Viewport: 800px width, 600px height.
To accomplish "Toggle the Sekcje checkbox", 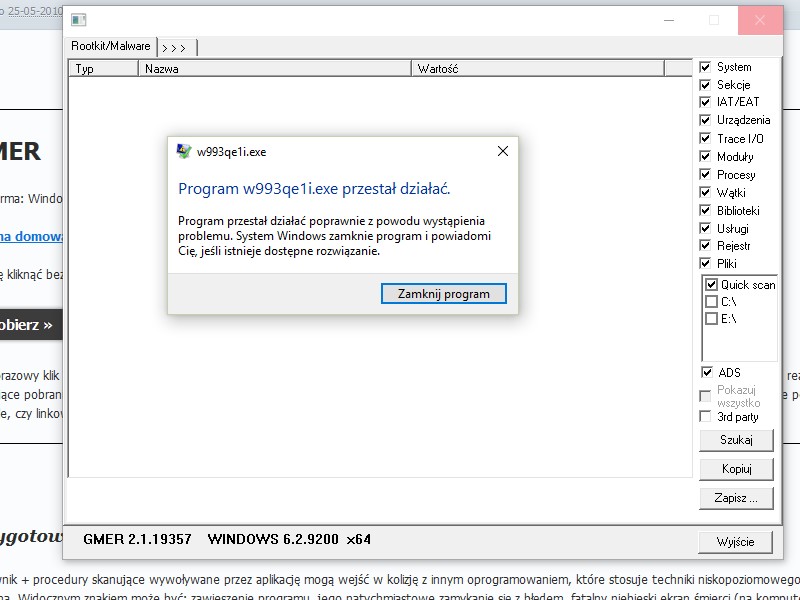I will tap(705, 85).
